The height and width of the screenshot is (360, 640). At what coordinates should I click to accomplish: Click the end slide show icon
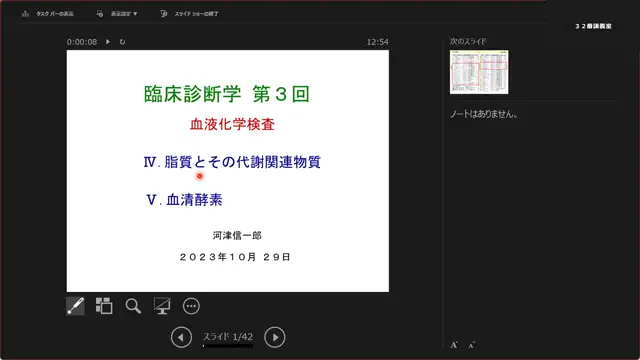[x=164, y=14]
